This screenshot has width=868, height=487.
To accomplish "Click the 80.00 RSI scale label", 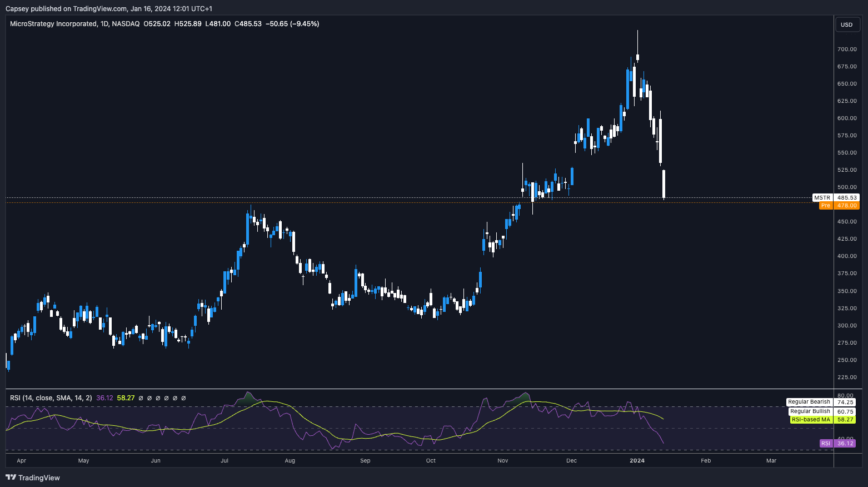I will coord(845,395).
